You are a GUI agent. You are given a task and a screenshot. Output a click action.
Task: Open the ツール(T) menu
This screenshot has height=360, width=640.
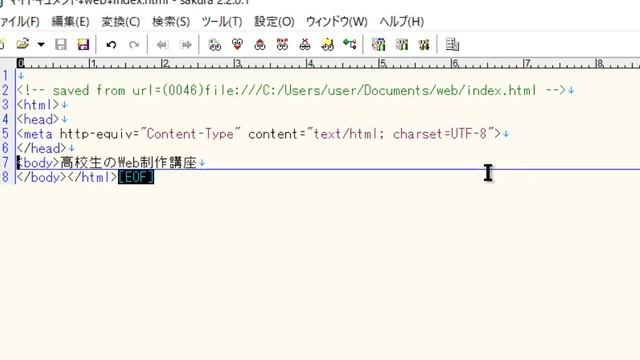tap(222, 22)
